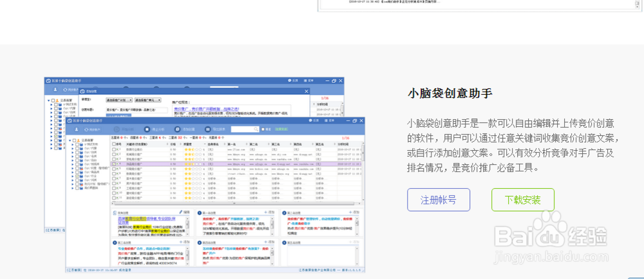Uncheck the ticked plan checkbox in front window tree
Image resolution: width=644 pixels, height=279 pixels.
click(x=78, y=176)
